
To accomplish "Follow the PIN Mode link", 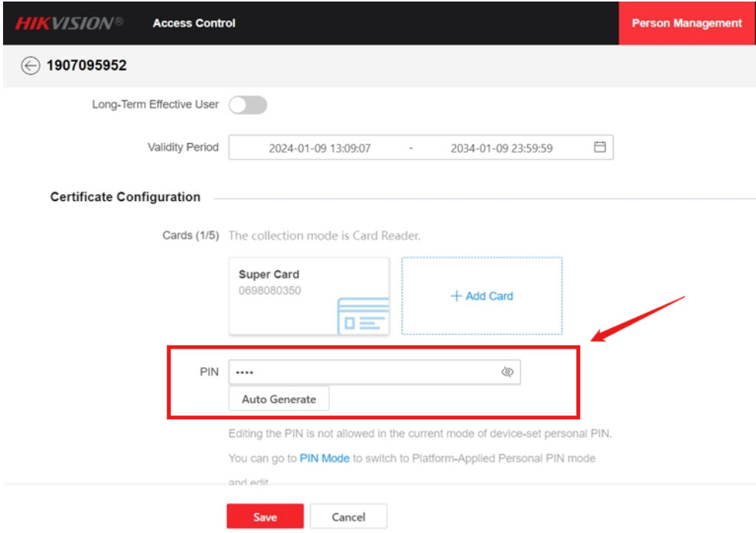I will pyautogui.click(x=324, y=458).
